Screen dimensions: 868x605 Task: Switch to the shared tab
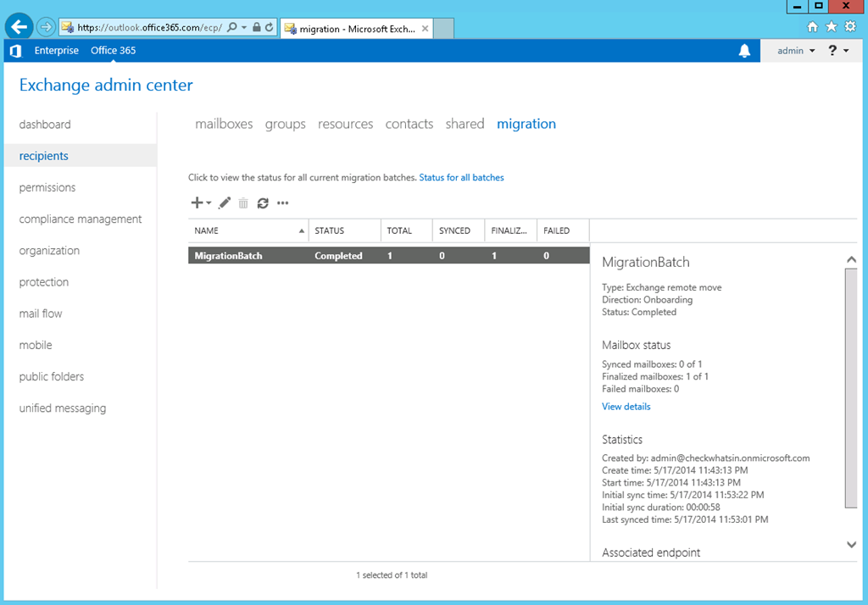(465, 124)
